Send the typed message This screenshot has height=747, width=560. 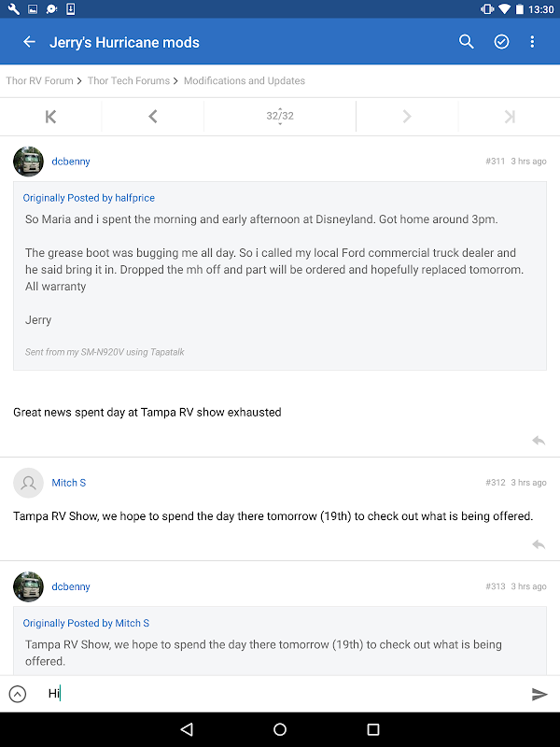[x=539, y=694]
